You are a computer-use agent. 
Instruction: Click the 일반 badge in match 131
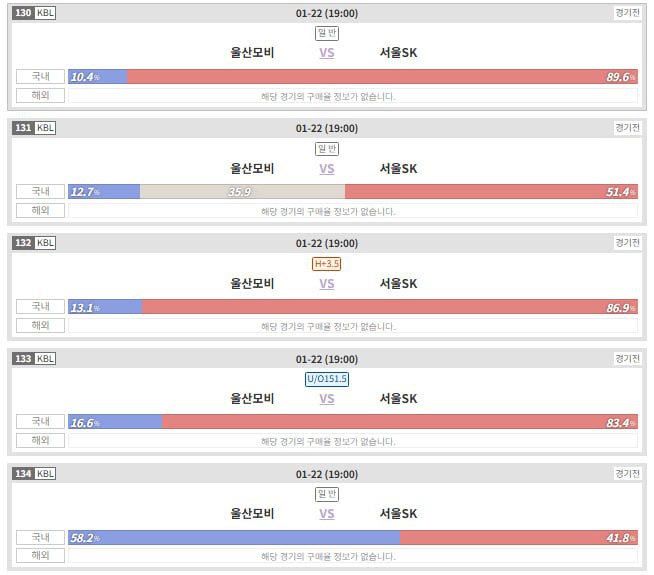pyautogui.click(x=327, y=148)
